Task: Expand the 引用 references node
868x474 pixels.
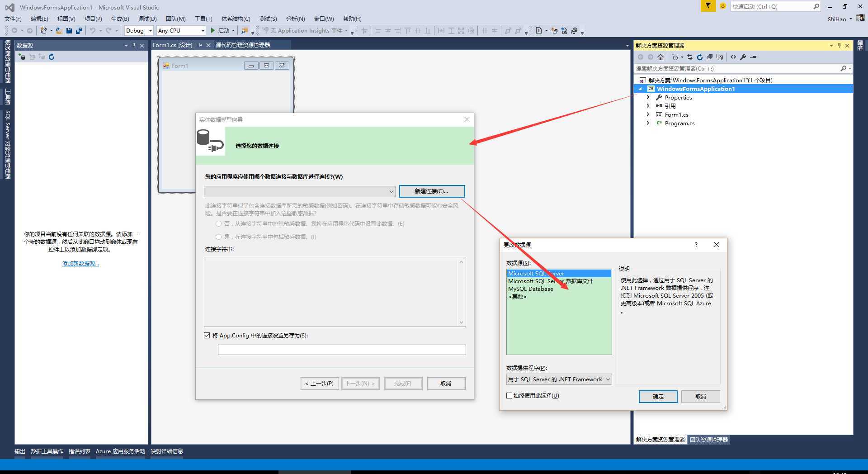Action: tap(648, 106)
